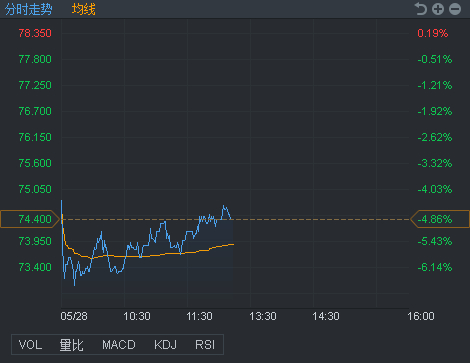This screenshot has height=363, width=470.
Task: Zoom out with the minus icon
Action: click(455, 9)
